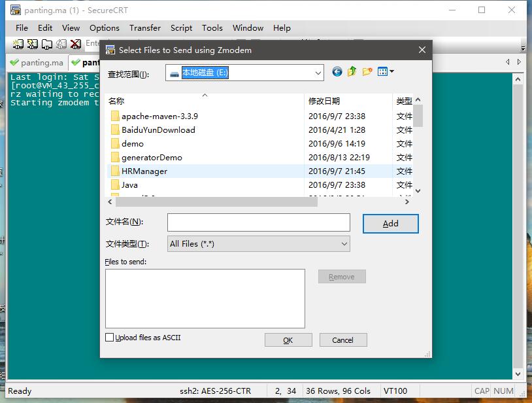
Task: Open the Edit menu
Action: point(45,28)
